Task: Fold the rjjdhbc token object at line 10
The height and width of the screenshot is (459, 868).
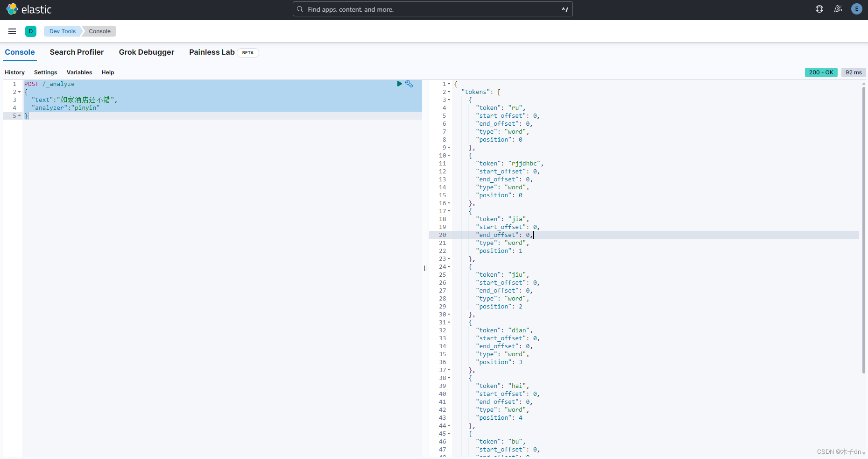Action: coord(449,156)
